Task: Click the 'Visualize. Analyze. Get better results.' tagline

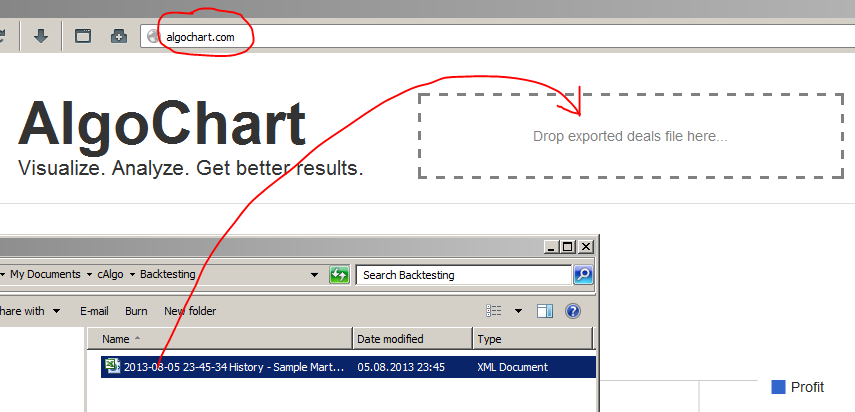Action: pos(190,168)
